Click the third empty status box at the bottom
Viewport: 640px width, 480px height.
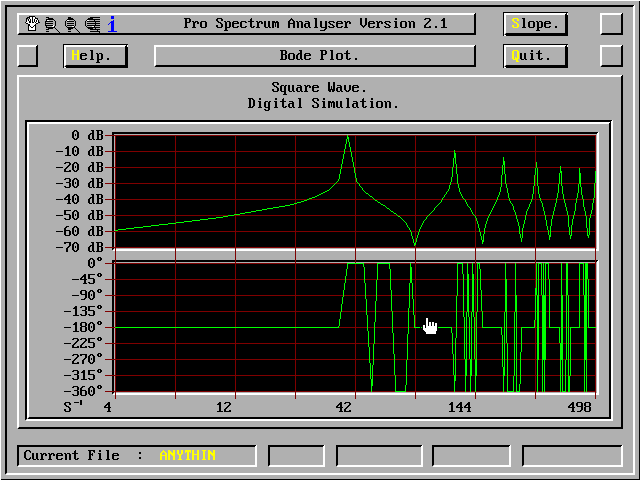tap(471, 456)
